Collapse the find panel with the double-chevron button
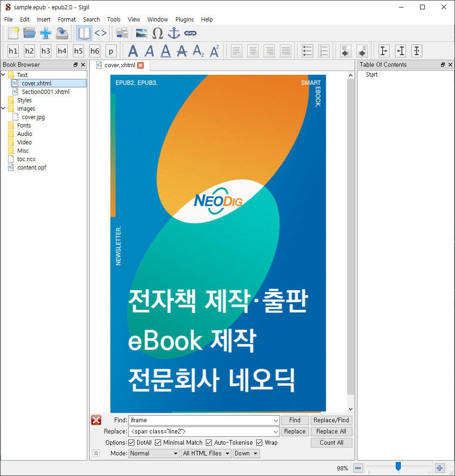Screen dimensions: 455x476 (96, 454)
